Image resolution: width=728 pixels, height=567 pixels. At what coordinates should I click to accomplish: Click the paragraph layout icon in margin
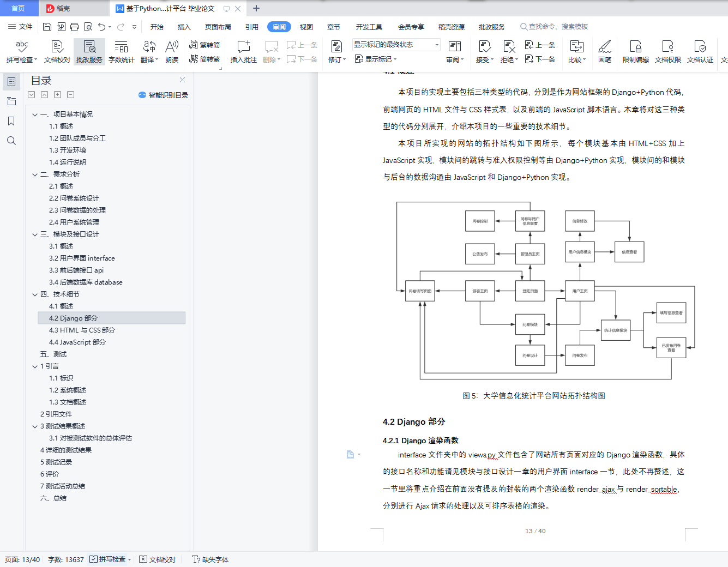pyautogui.click(x=351, y=454)
